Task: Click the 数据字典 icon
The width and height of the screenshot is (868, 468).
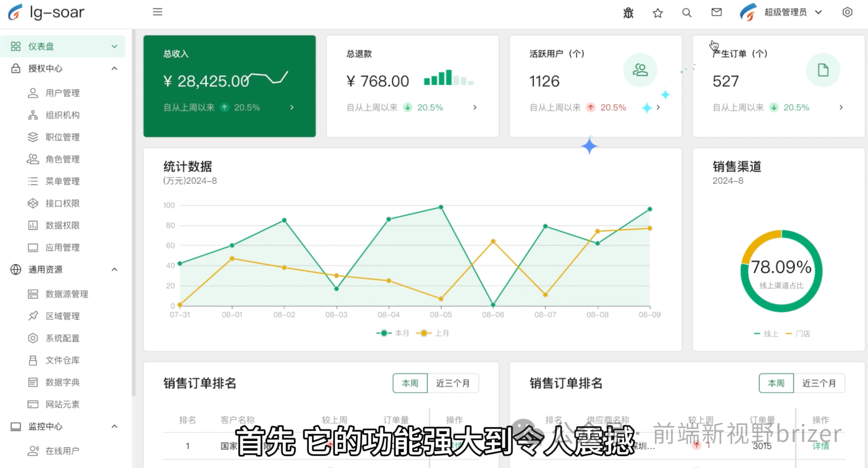Action: click(x=33, y=383)
